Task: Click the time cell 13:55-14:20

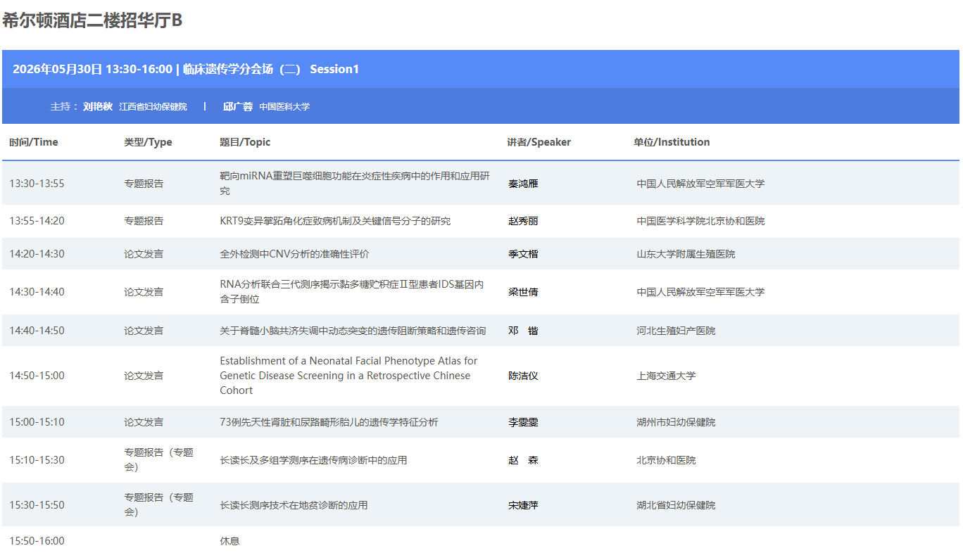Action: [x=37, y=221]
